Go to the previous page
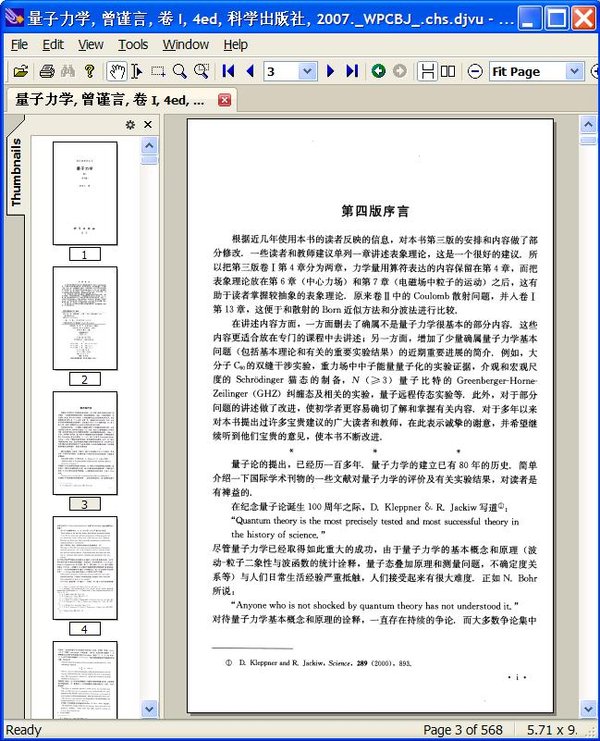Screen dimensions: 600x741 [250, 71]
